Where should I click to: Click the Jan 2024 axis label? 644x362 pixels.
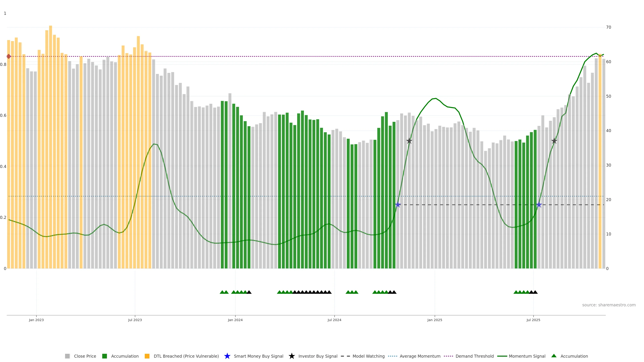235,320
